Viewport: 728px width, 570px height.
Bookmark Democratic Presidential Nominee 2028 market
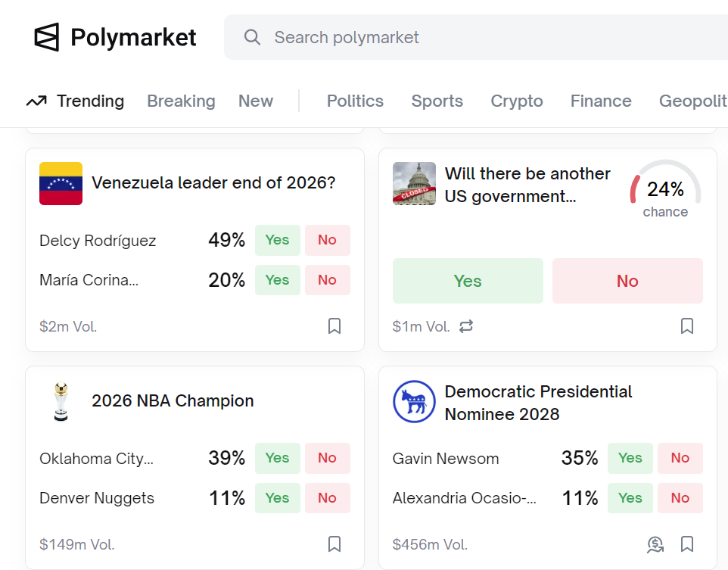(x=687, y=544)
